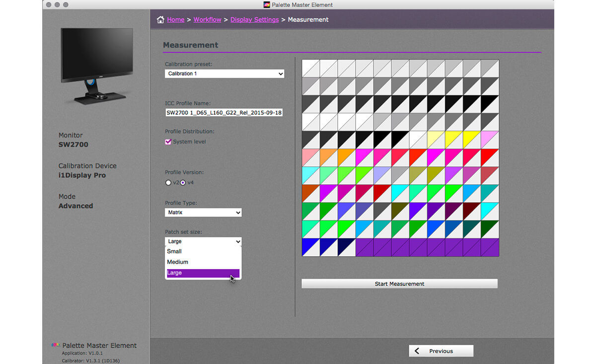Image resolution: width=596 pixels, height=364 pixels.
Task: Choose Small from patch set size list
Action: 203,251
